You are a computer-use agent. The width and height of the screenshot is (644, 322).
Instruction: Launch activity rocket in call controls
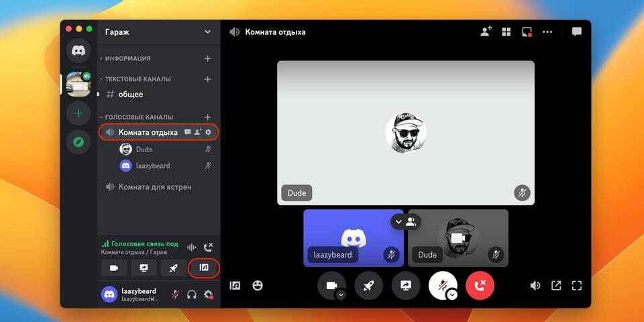pyautogui.click(x=369, y=286)
